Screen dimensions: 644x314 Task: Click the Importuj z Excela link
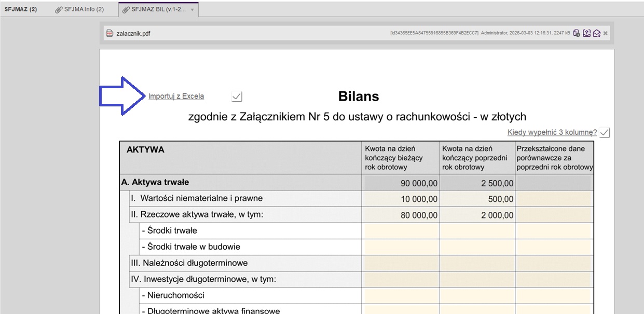pos(176,96)
